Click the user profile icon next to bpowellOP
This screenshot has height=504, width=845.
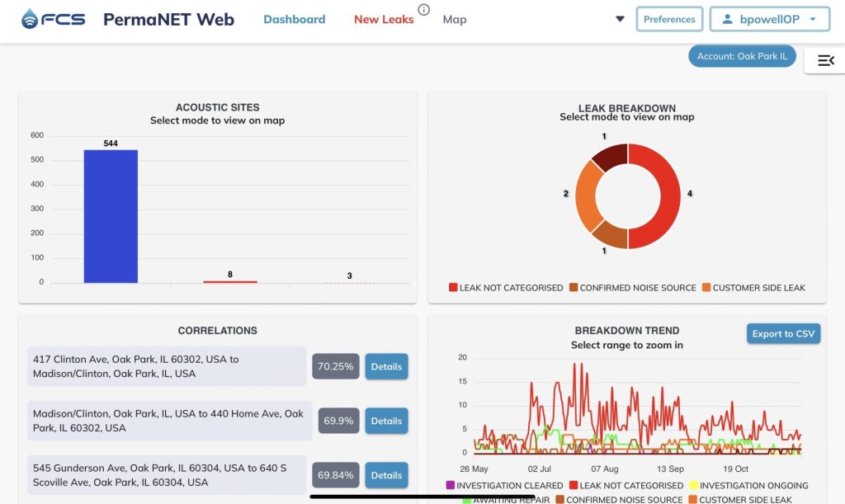coord(727,20)
